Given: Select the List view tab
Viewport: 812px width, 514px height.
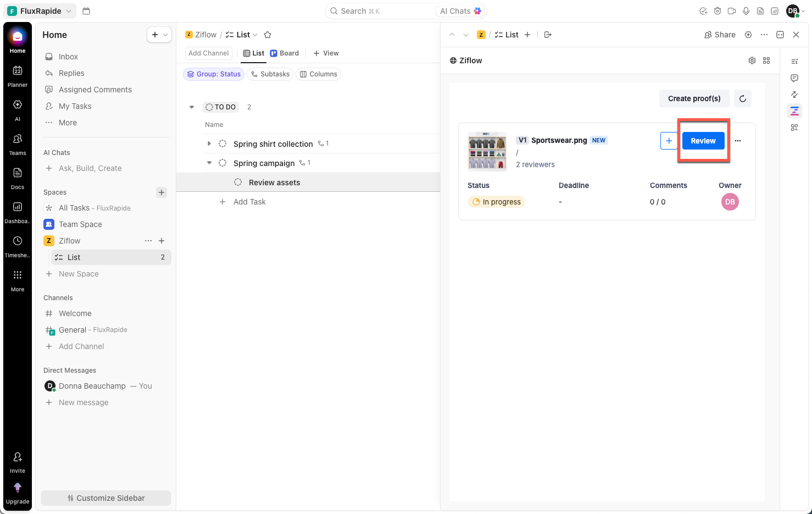Looking at the screenshot, I should [x=254, y=53].
